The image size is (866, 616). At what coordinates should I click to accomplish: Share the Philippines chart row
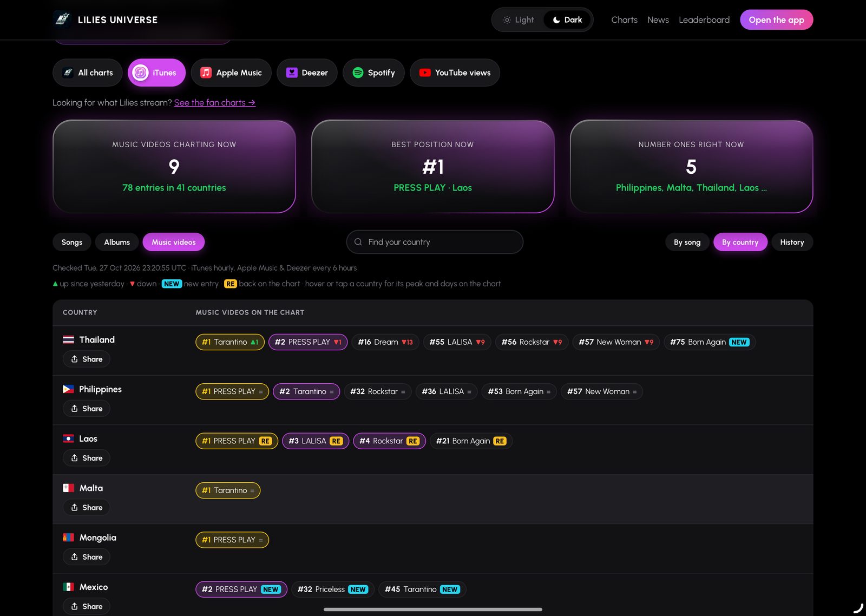pos(87,409)
